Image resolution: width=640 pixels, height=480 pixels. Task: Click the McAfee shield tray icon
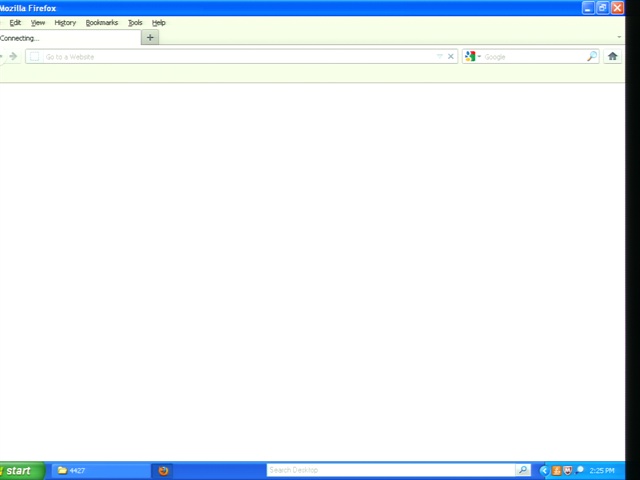pyautogui.click(x=568, y=471)
